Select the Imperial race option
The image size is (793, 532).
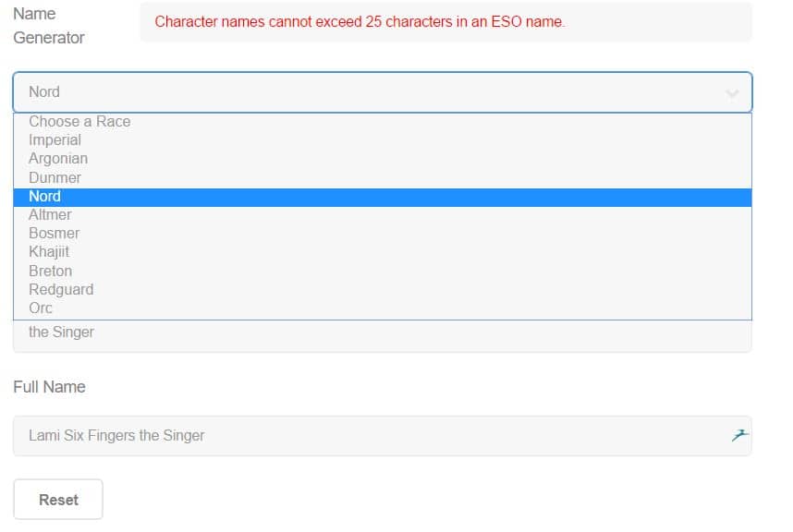[383, 140]
